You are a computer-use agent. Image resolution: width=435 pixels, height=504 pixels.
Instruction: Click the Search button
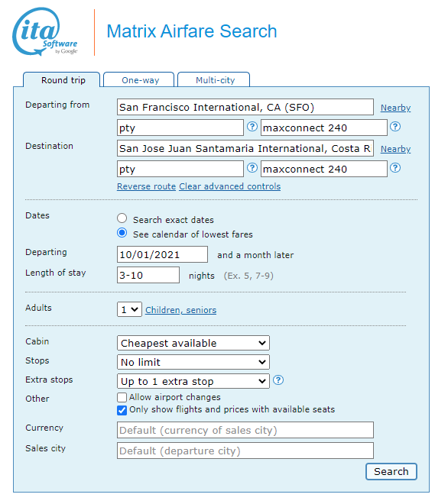coord(391,471)
